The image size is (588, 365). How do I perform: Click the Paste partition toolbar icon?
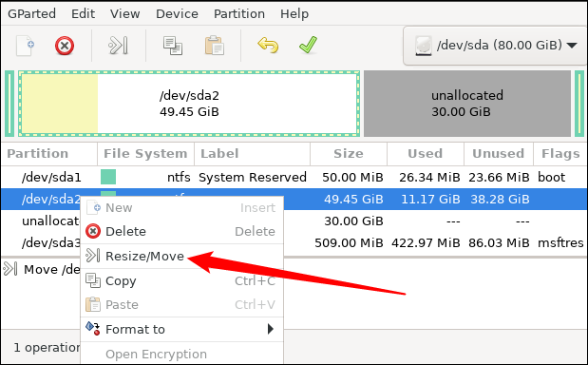[215, 46]
